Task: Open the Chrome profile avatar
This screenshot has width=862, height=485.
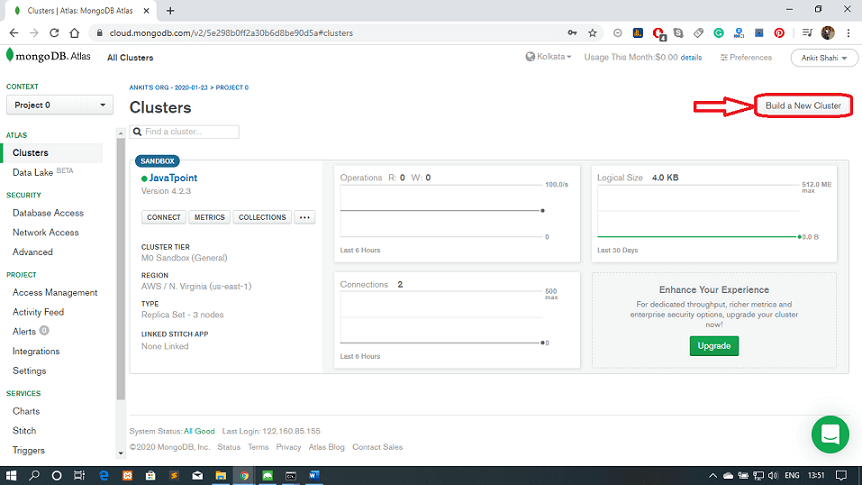Action: [x=827, y=33]
